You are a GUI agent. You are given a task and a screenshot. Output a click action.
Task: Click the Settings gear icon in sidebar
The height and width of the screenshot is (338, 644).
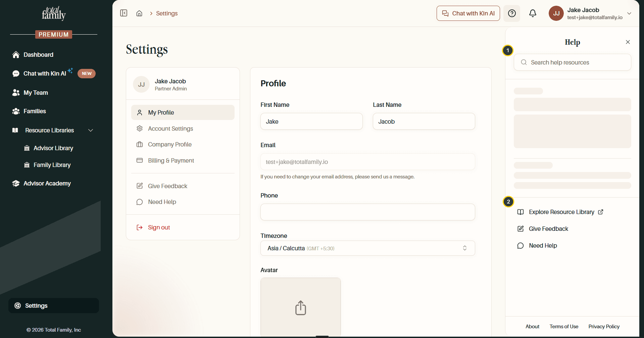pos(18,306)
